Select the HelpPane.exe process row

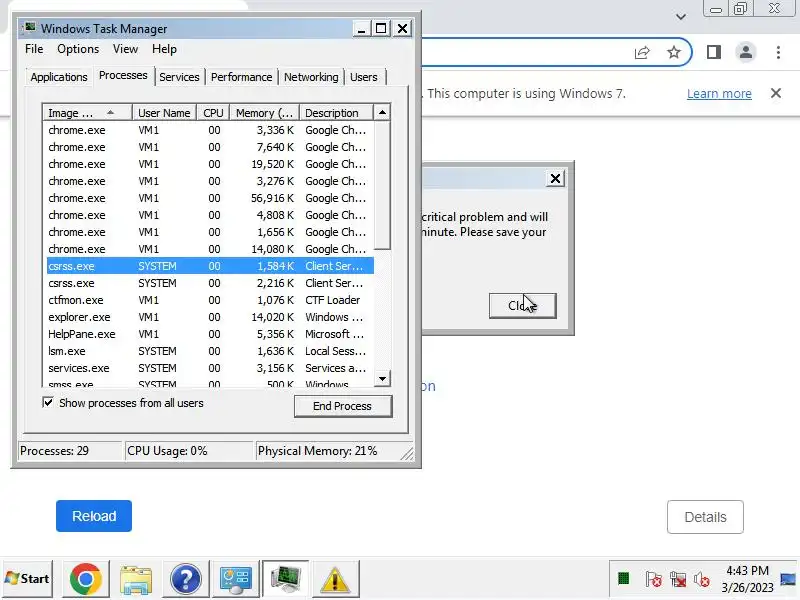point(210,334)
